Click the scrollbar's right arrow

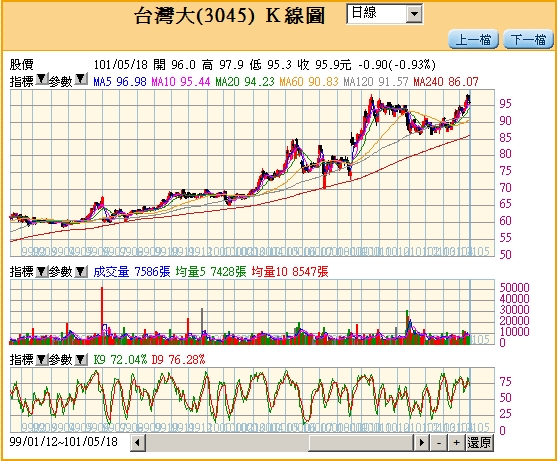click(x=422, y=443)
